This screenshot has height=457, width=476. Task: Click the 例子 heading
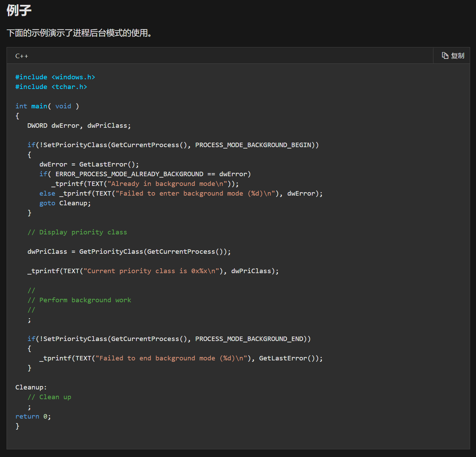point(19,10)
